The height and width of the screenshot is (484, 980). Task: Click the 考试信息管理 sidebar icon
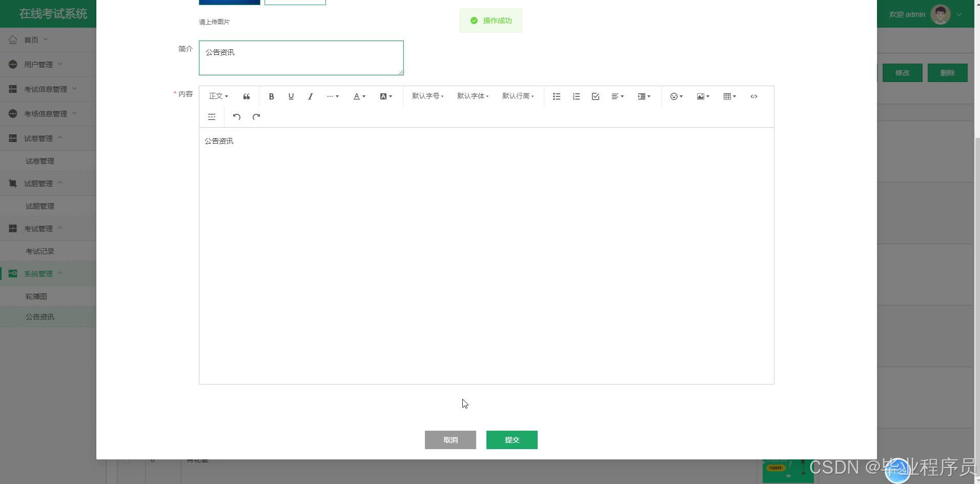pyautogui.click(x=13, y=89)
